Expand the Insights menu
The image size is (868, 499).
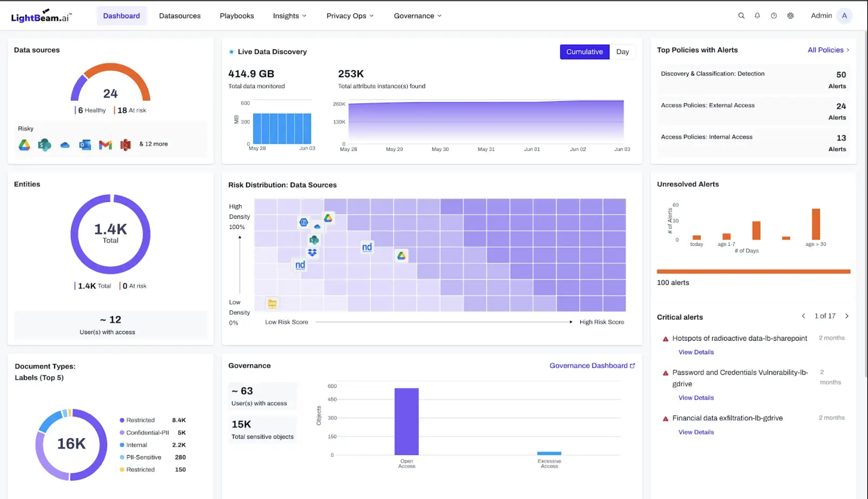pos(289,16)
